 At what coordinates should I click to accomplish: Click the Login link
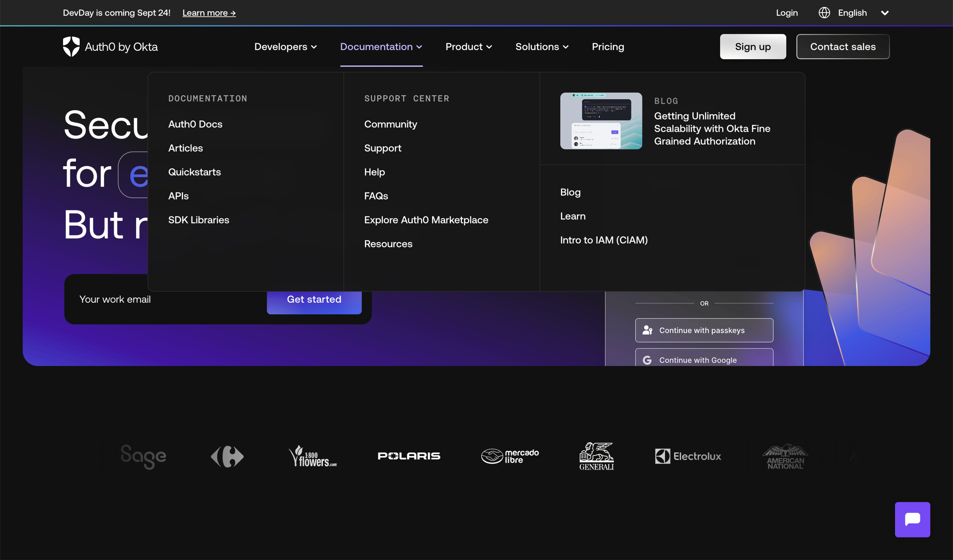(787, 13)
